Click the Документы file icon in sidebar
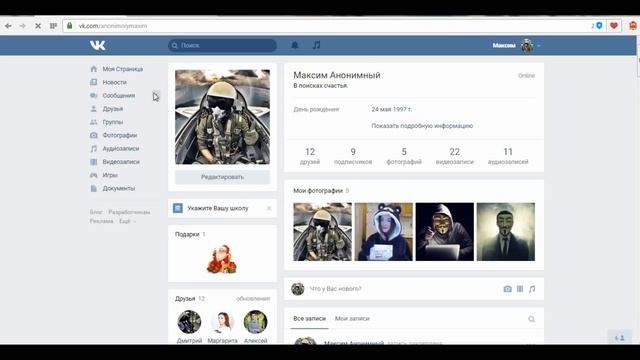 (x=93, y=188)
